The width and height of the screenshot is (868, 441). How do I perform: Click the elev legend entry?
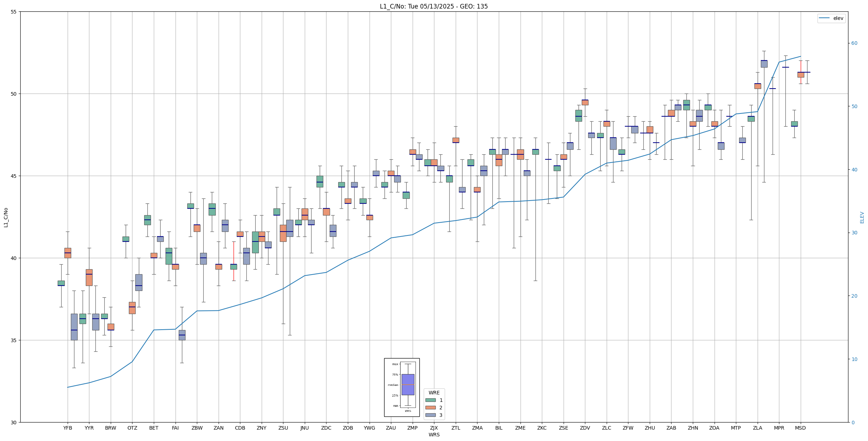coord(831,18)
